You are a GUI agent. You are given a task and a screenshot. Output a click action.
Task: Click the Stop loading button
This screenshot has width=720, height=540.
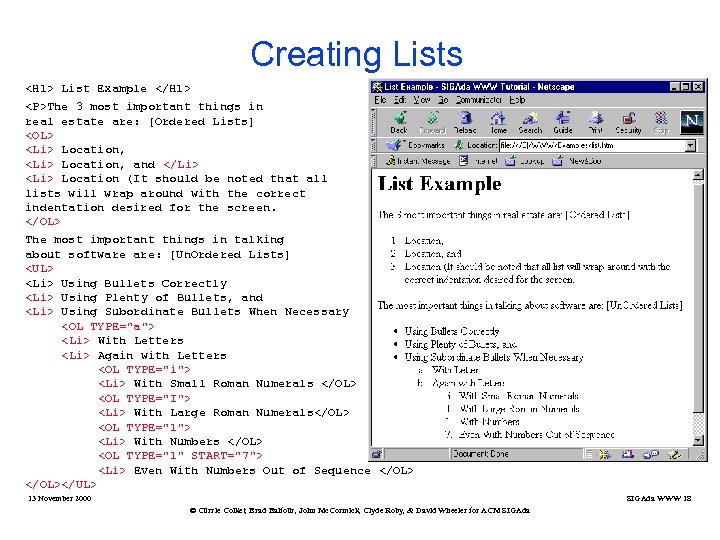click(x=661, y=122)
